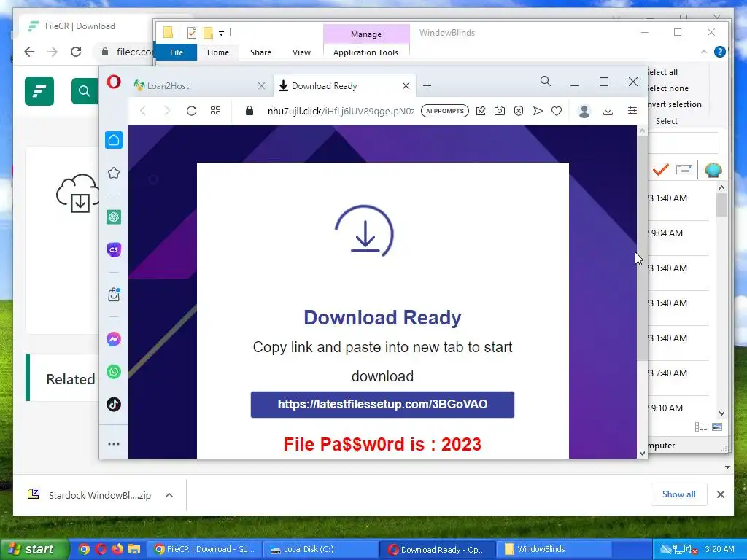The image size is (747, 560).
Task: Add page to bookmarks heart icon
Action: point(557,111)
